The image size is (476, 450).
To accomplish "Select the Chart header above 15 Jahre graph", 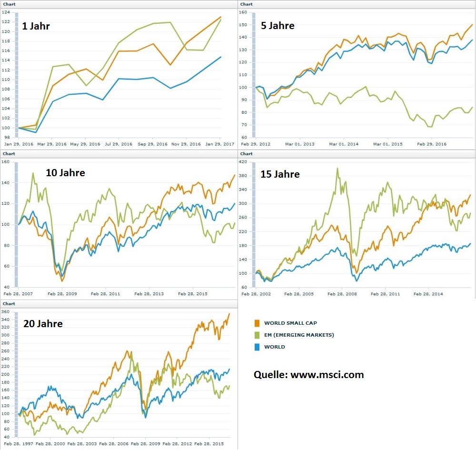I will click(x=247, y=154).
